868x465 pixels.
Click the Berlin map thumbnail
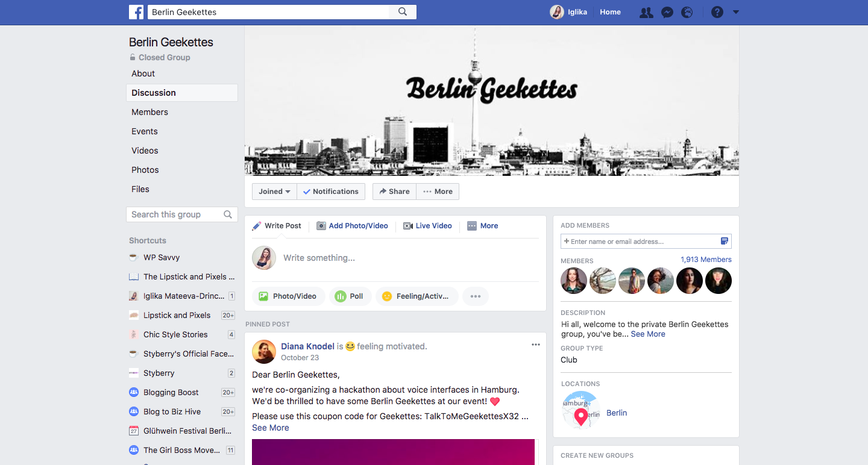point(581,410)
